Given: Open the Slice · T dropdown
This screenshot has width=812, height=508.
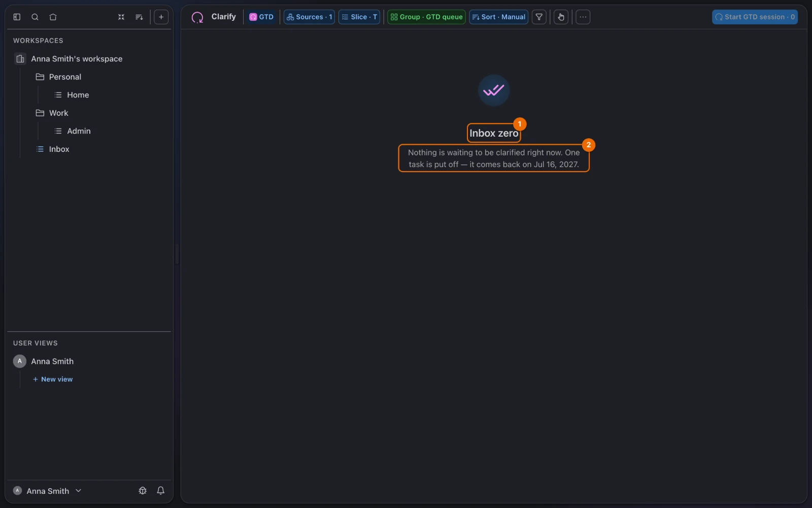Looking at the screenshot, I should (x=359, y=17).
